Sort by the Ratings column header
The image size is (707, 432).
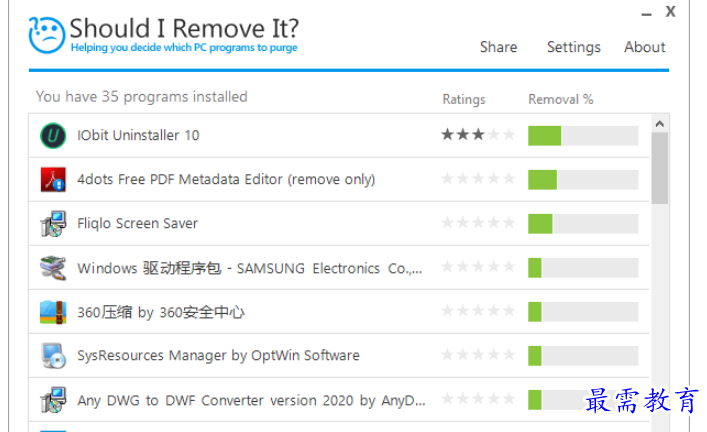pyautogui.click(x=464, y=99)
